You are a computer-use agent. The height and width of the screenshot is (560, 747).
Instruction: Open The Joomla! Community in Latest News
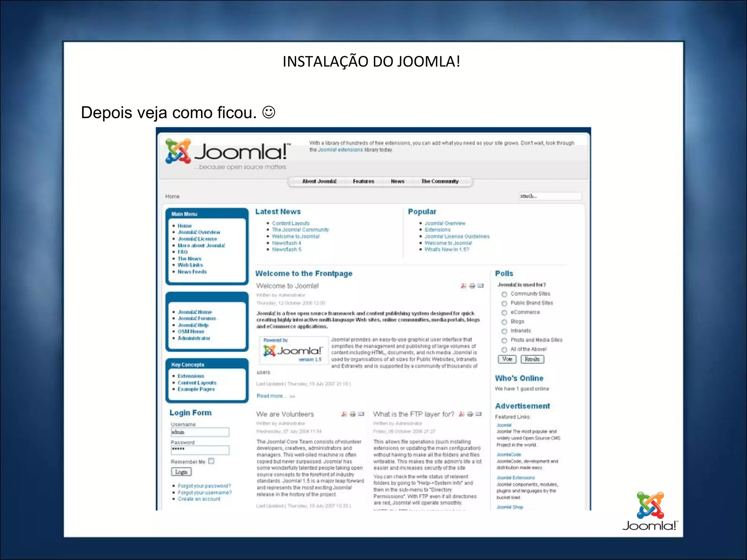301,230
